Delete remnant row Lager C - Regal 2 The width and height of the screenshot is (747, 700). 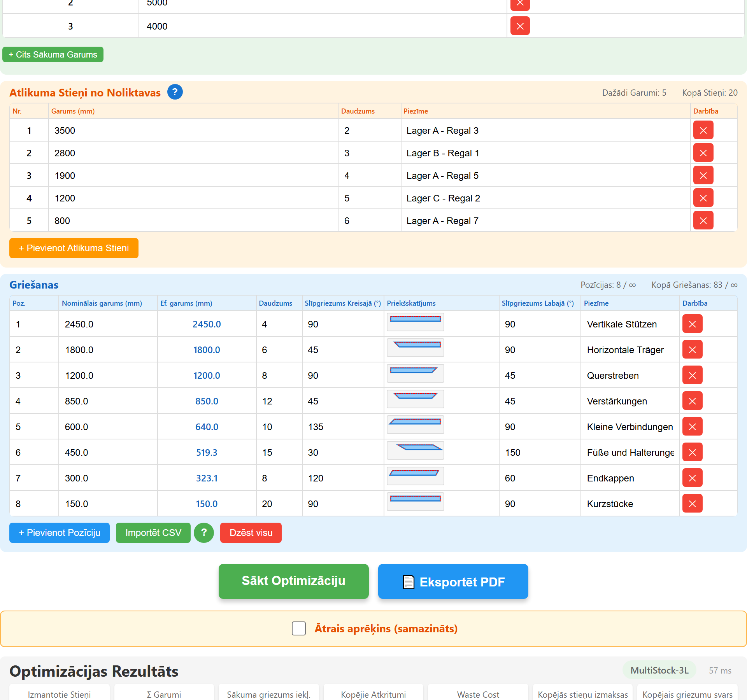click(703, 198)
